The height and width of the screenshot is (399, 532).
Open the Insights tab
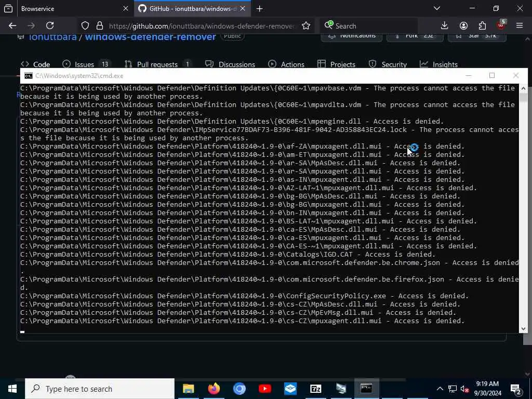point(438,64)
